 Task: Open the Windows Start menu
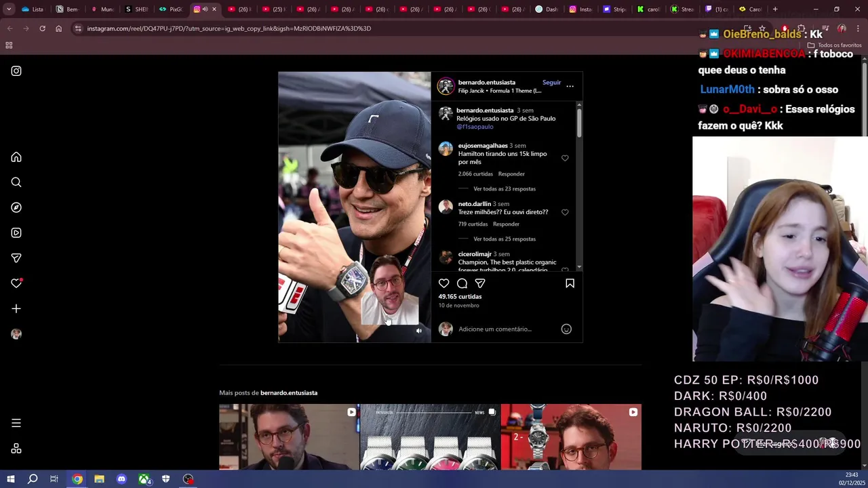point(10,479)
